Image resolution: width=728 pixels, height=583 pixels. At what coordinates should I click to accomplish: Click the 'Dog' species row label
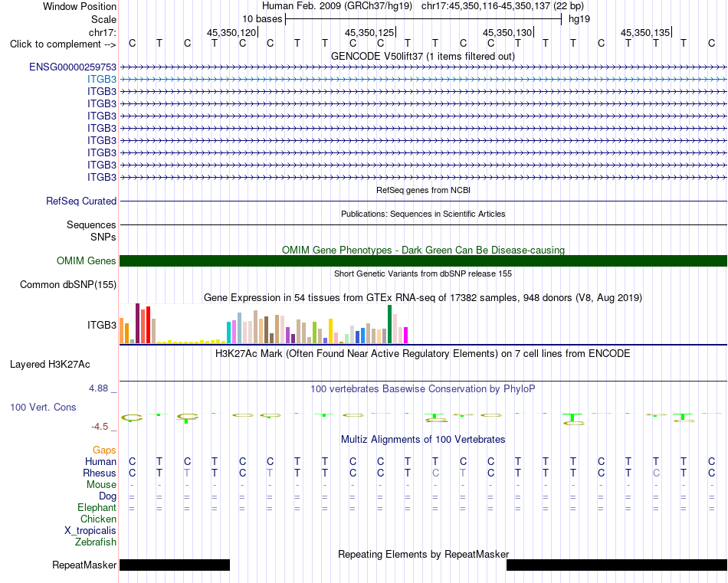tap(108, 496)
